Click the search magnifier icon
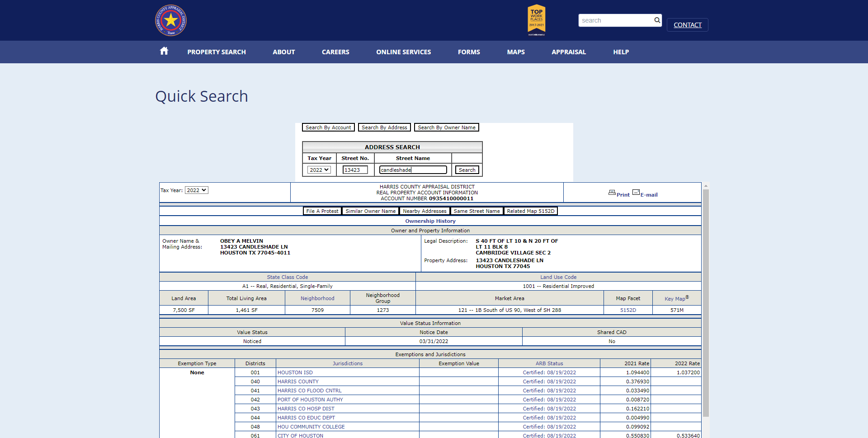868x438 pixels. pyautogui.click(x=657, y=20)
